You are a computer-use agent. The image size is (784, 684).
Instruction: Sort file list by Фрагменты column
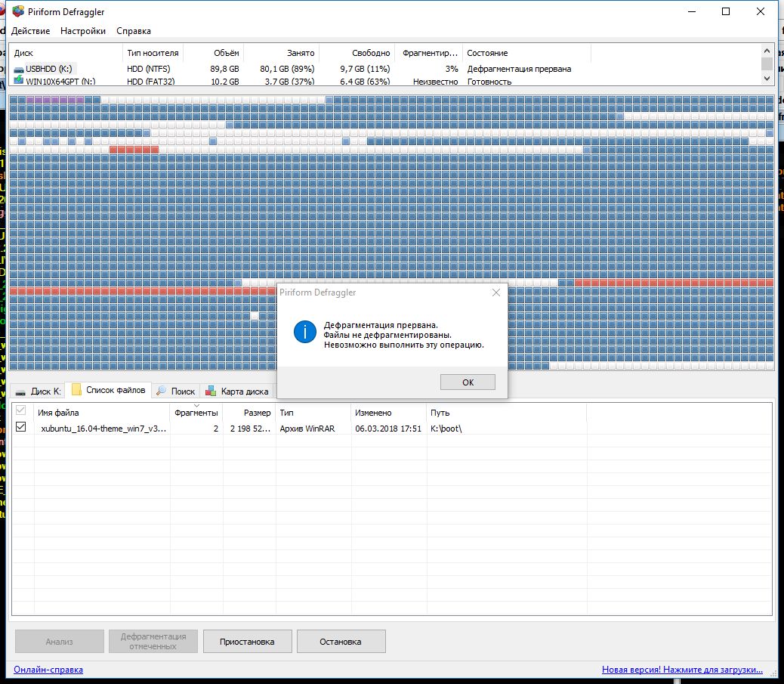pyautogui.click(x=196, y=413)
